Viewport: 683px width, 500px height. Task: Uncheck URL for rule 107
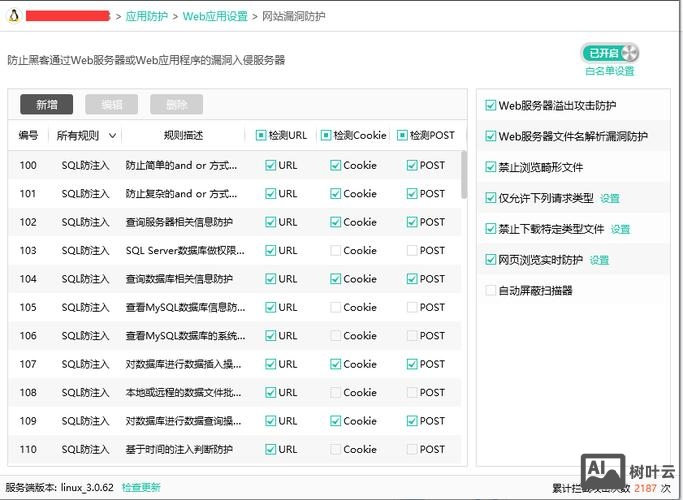[x=270, y=364]
